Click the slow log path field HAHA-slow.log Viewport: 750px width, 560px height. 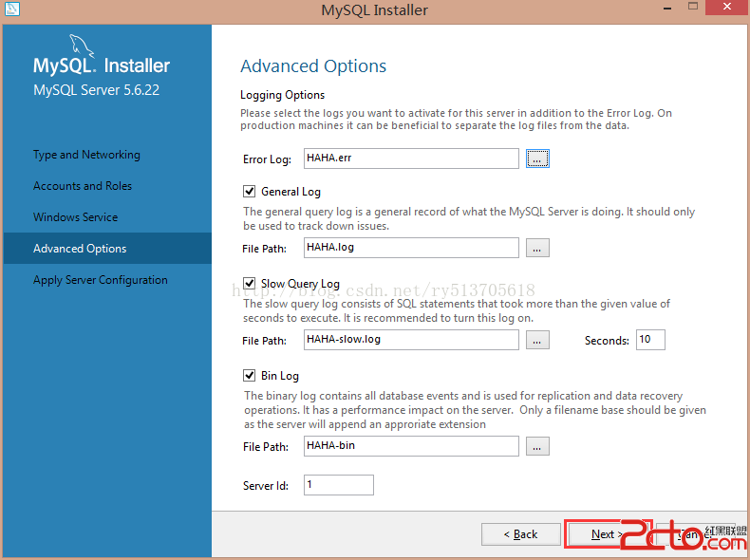coord(411,340)
